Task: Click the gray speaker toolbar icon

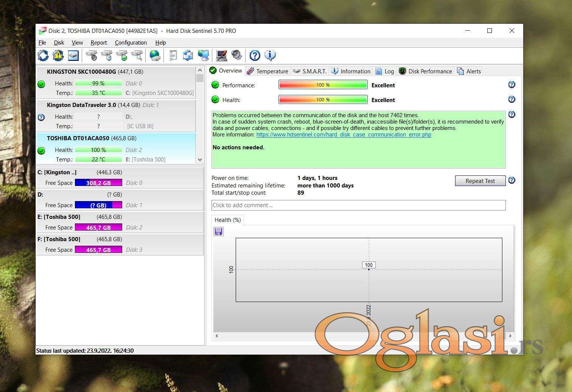Action: [x=237, y=56]
